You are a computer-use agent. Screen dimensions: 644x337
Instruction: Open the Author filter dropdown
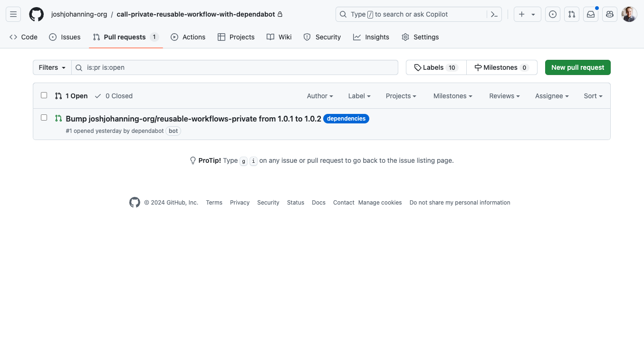point(319,96)
